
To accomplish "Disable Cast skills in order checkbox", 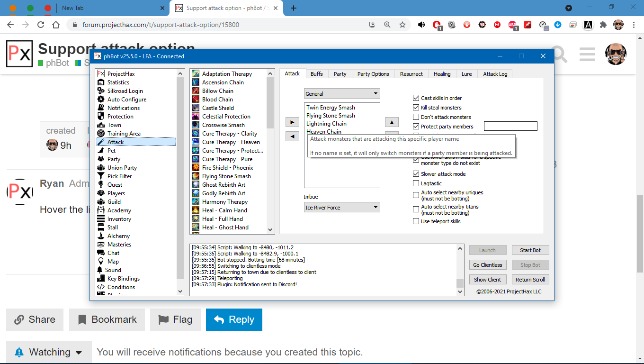I will [416, 98].
